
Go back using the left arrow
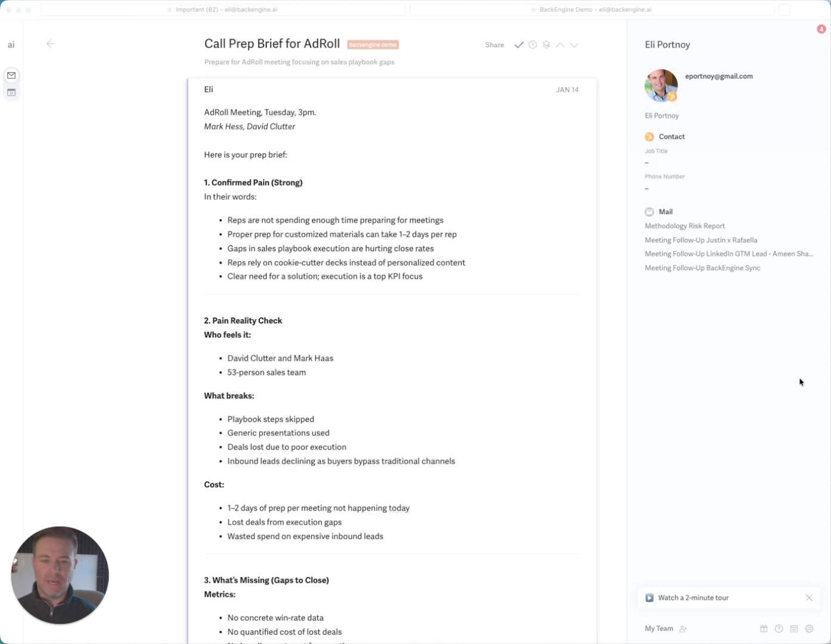click(51, 44)
